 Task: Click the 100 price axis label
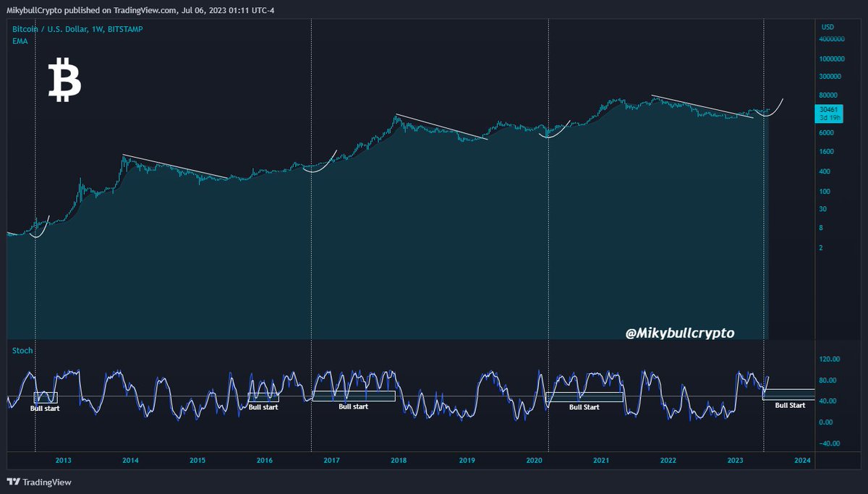point(825,192)
